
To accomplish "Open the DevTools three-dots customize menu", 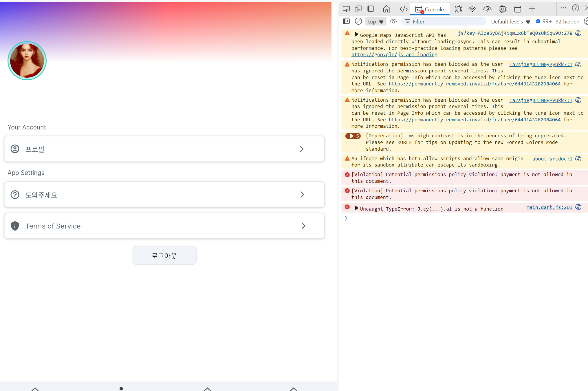I will point(563,8).
